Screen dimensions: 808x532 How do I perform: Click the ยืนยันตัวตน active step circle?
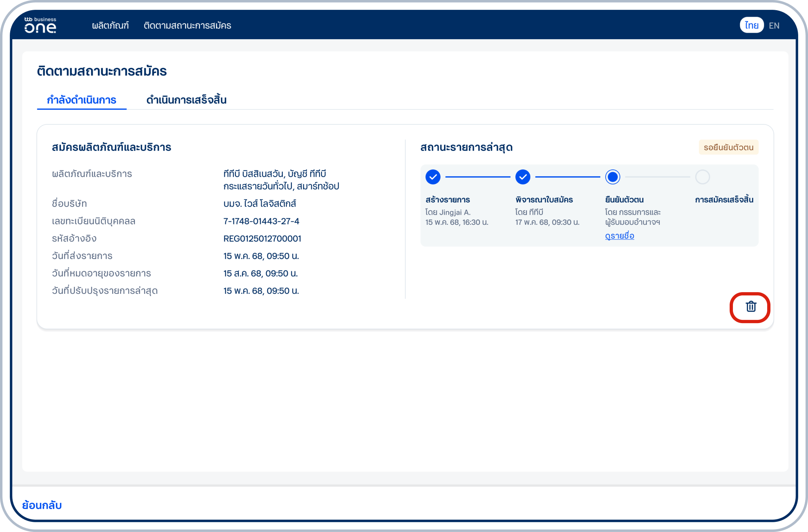pyautogui.click(x=612, y=177)
